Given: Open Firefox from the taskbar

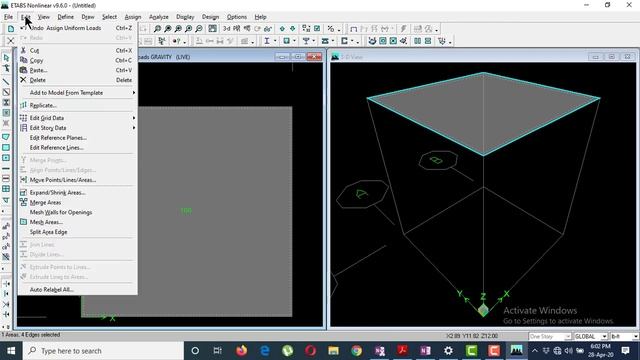Looking at the screenshot, I should tap(241, 351).
